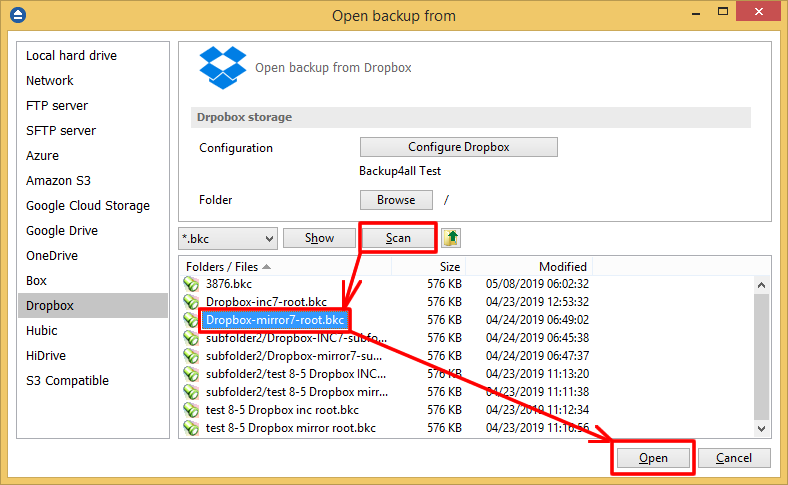Viewport: 788px width, 485px height.
Task: Click the Dropbox logo in the header
Action: tap(223, 67)
